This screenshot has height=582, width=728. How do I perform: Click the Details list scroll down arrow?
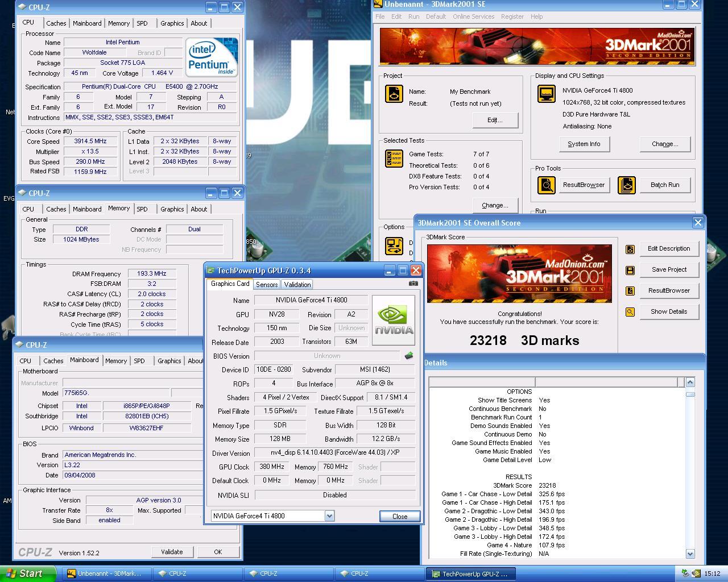(x=690, y=554)
